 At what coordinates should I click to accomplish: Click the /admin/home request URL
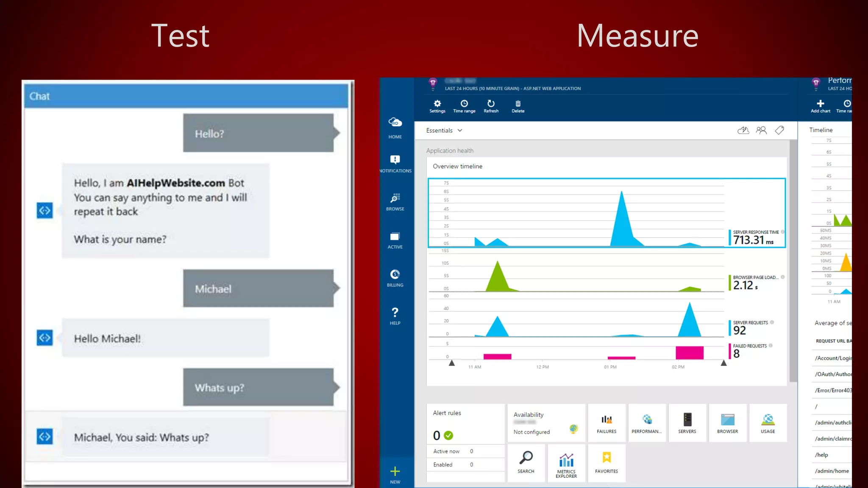coord(832,471)
